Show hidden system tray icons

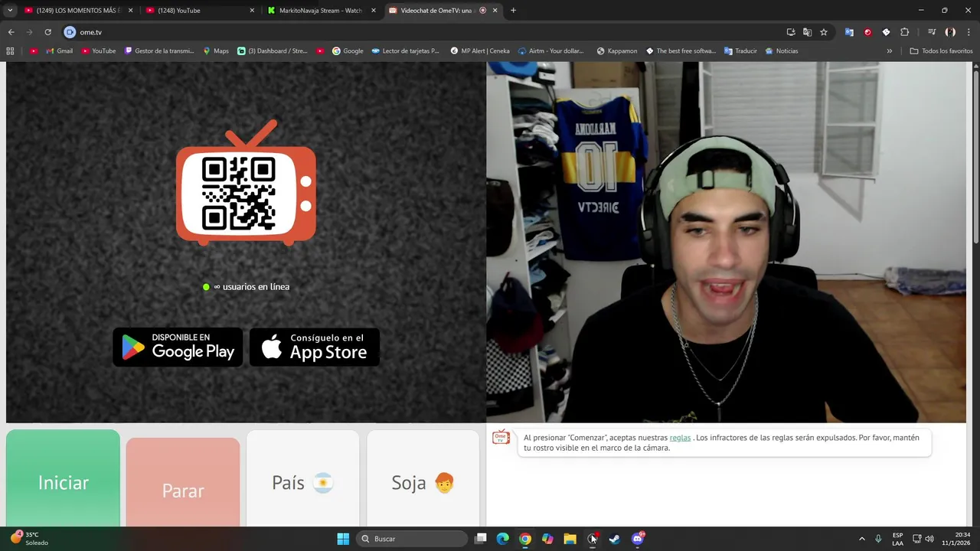pyautogui.click(x=861, y=539)
